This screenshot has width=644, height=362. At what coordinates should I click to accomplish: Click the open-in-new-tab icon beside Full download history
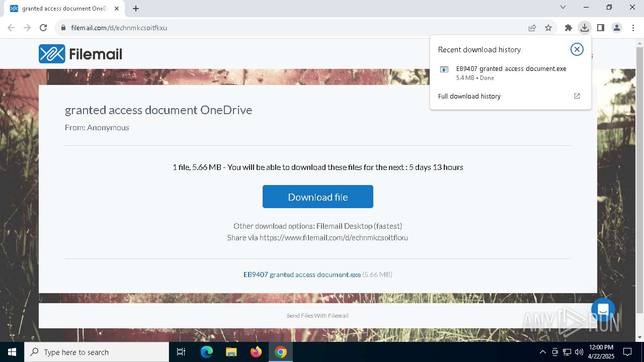577,96
